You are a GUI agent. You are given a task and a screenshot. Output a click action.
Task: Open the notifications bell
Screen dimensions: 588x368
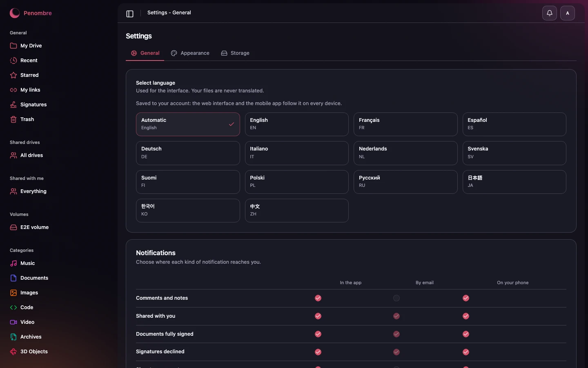550,13
